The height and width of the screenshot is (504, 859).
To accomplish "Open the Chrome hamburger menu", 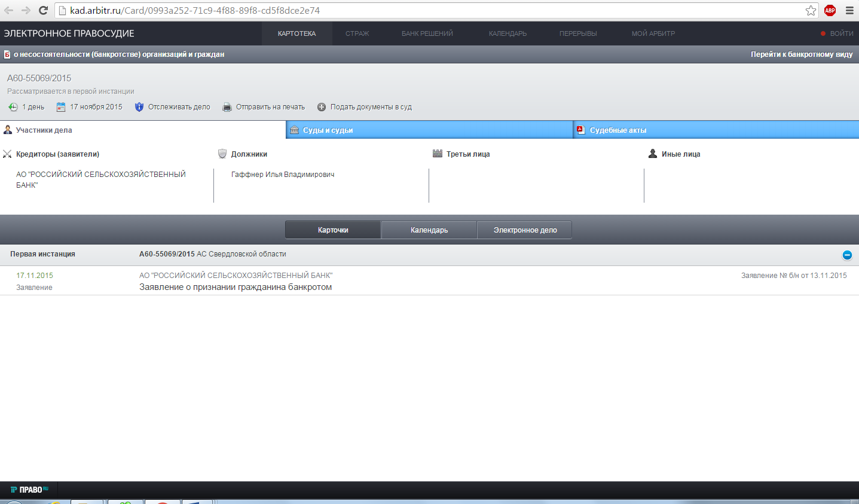I will click(849, 11).
